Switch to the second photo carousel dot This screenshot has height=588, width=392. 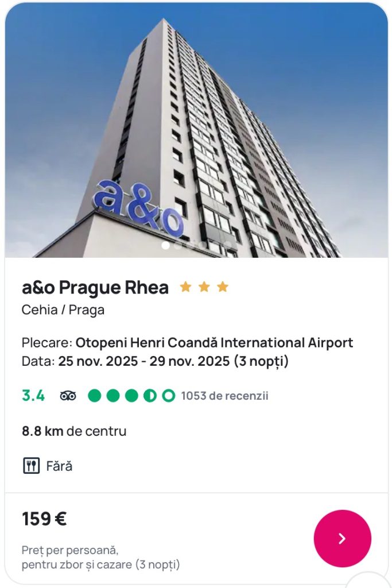point(178,245)
